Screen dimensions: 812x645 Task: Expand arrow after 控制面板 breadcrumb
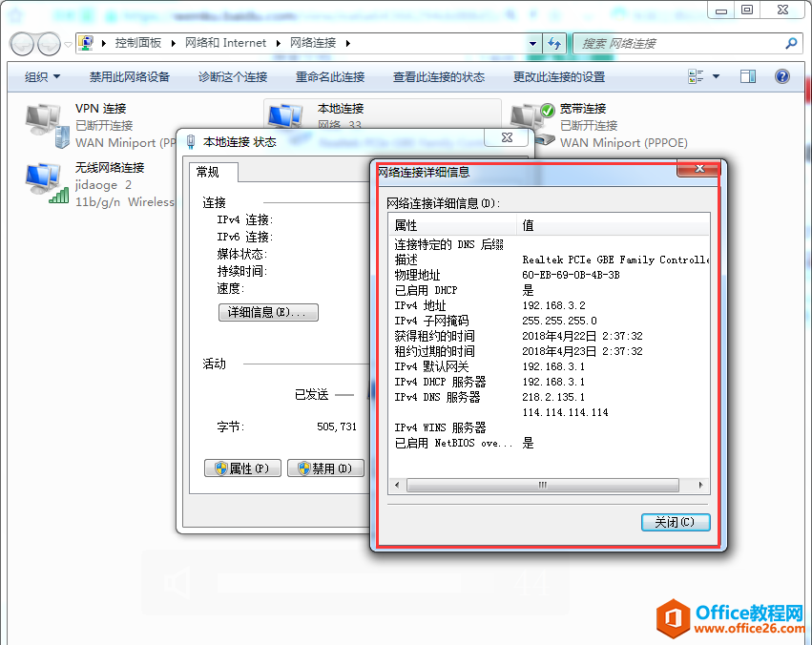tap(173, 44)
